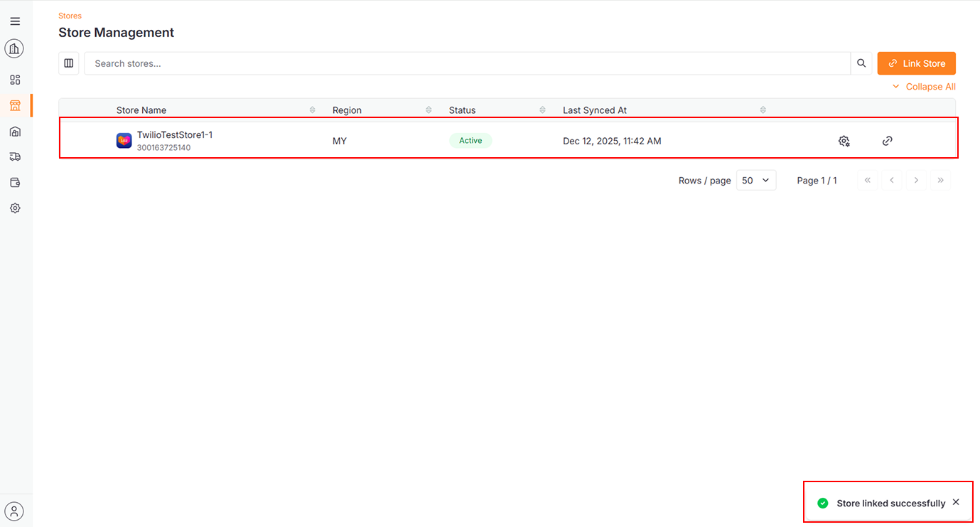The height and width of the screenshot is (527, 980).
Task: Open the Rows per page dropdown
Action: coord(755,181)
